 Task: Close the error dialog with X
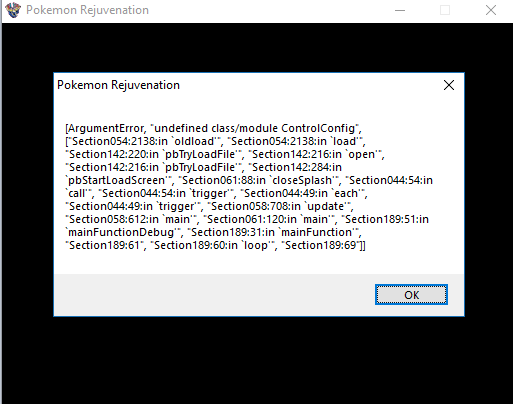point(449,85)
